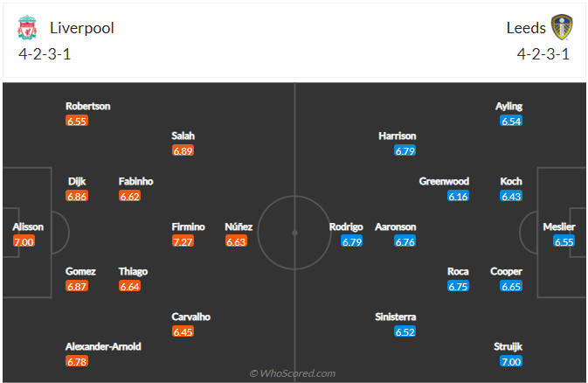Click the Liverpool club crest icon

coord(28,27)
